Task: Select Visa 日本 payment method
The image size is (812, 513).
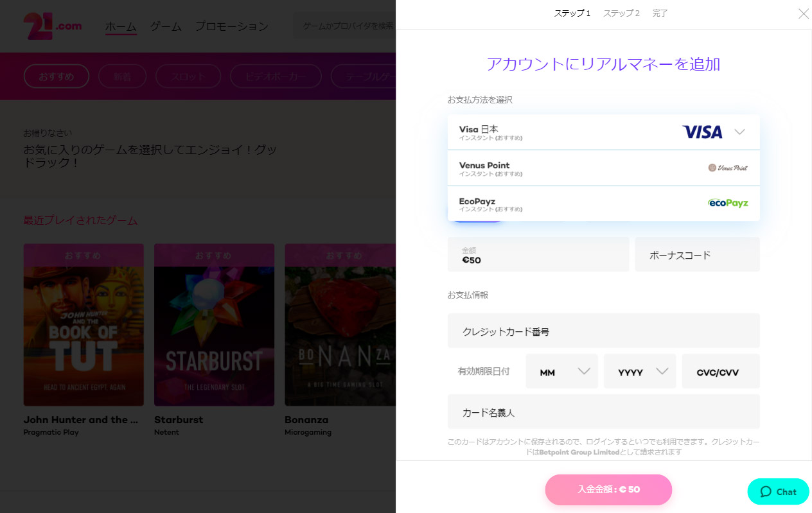Action: [x=603, y=132]
